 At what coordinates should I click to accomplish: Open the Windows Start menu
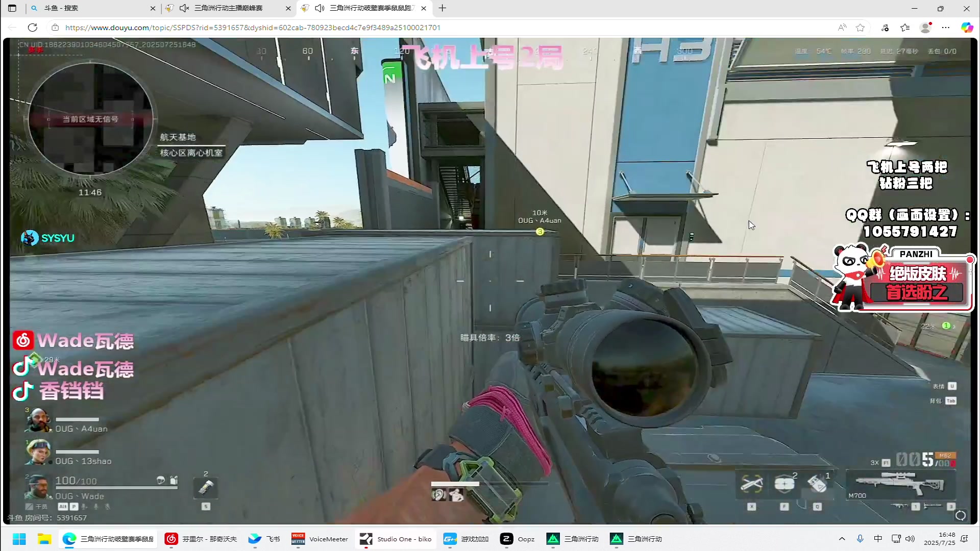(19, 539)
